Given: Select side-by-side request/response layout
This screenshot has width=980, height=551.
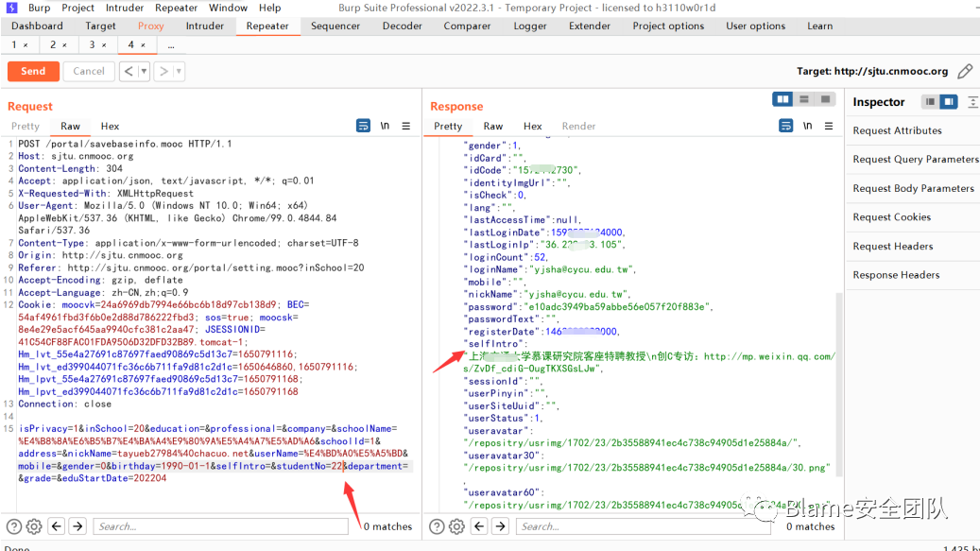Looking at the screenshot, I should coord(782,99).
